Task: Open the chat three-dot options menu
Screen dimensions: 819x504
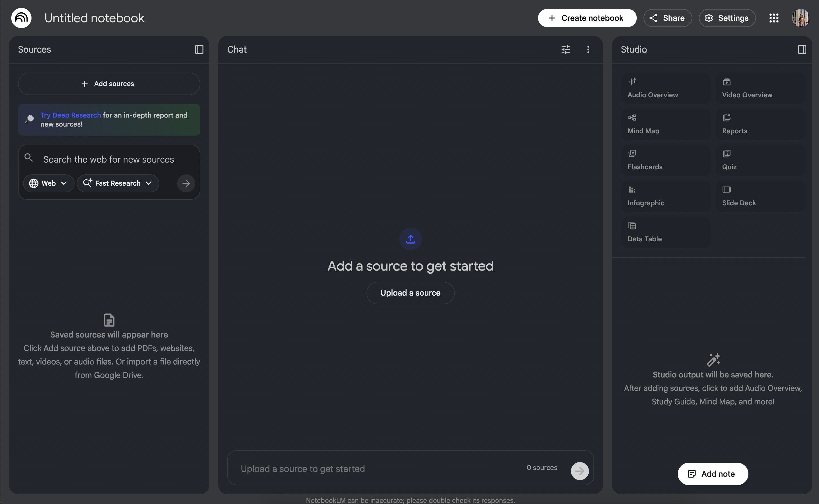Action: tap(588, 49)
